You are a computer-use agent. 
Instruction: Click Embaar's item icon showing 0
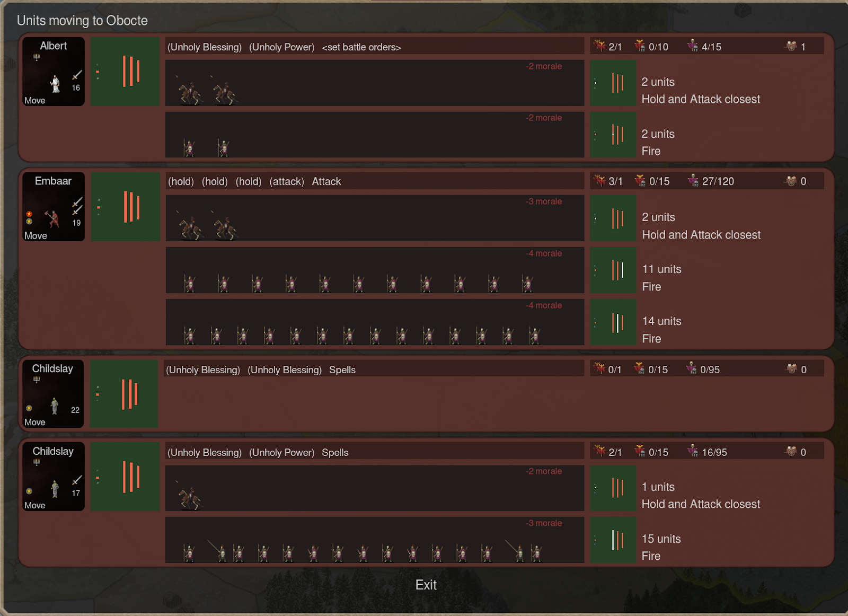tap(791, 181)
